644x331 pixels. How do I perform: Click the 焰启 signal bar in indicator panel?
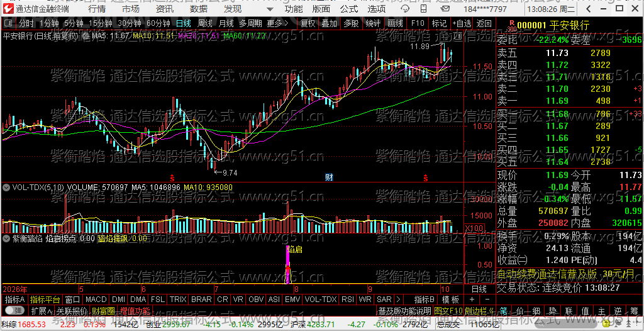(x=287, y=264)
